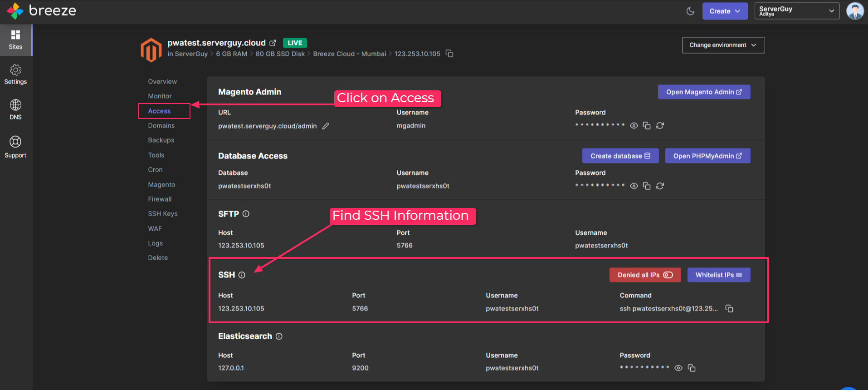Open the Magento menu item

[161, 185]
